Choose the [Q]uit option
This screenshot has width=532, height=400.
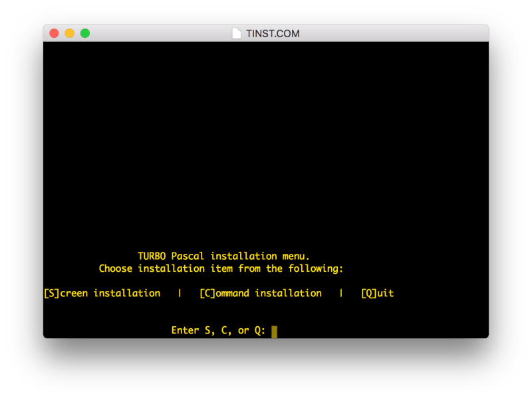[x=377, y=293]
